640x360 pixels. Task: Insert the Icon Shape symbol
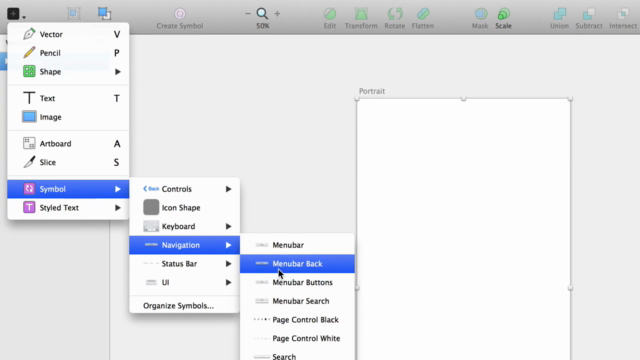184,208
